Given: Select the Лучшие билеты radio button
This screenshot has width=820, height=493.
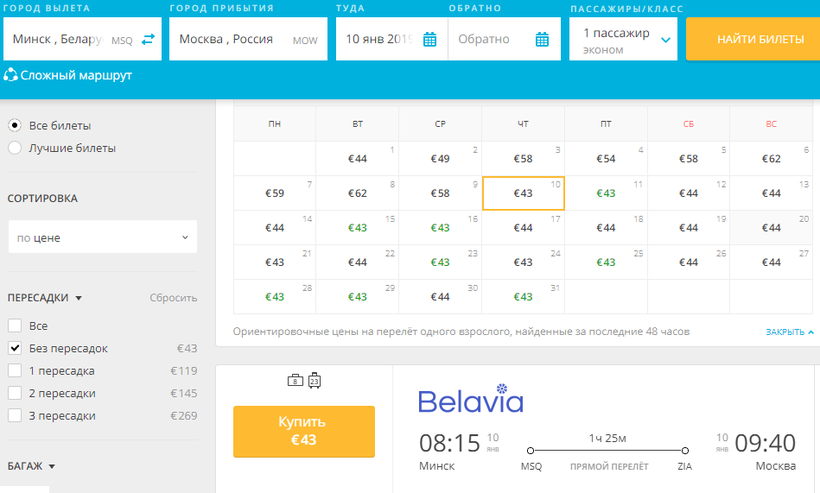Looking at the screenshot, I should click(x=14, y=148).
